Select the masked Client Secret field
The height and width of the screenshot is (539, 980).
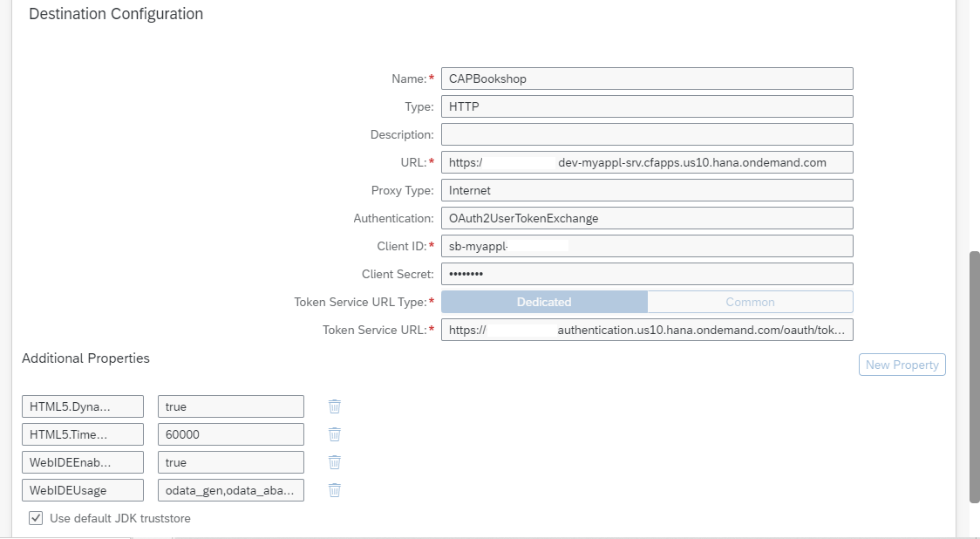tap(647, 274)
